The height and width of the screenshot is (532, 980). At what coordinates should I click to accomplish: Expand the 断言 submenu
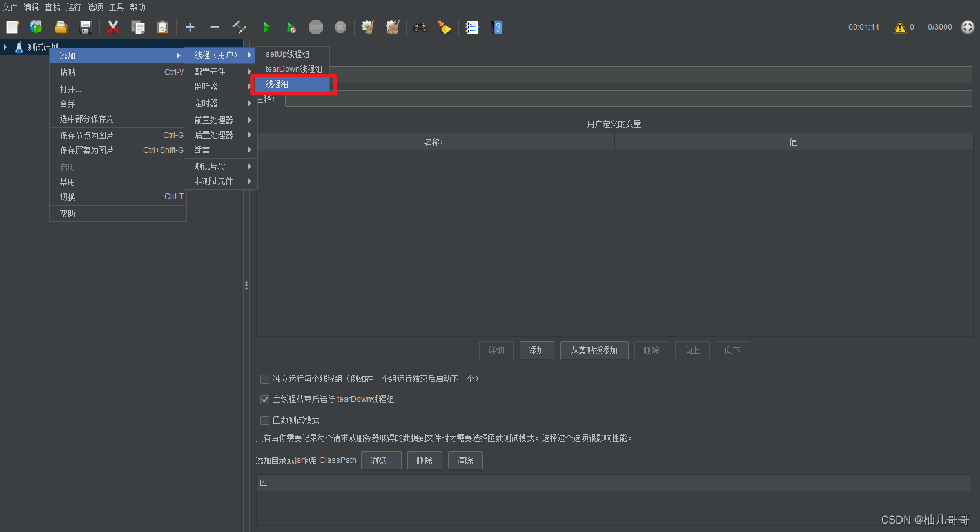click(x=220, y=150)
